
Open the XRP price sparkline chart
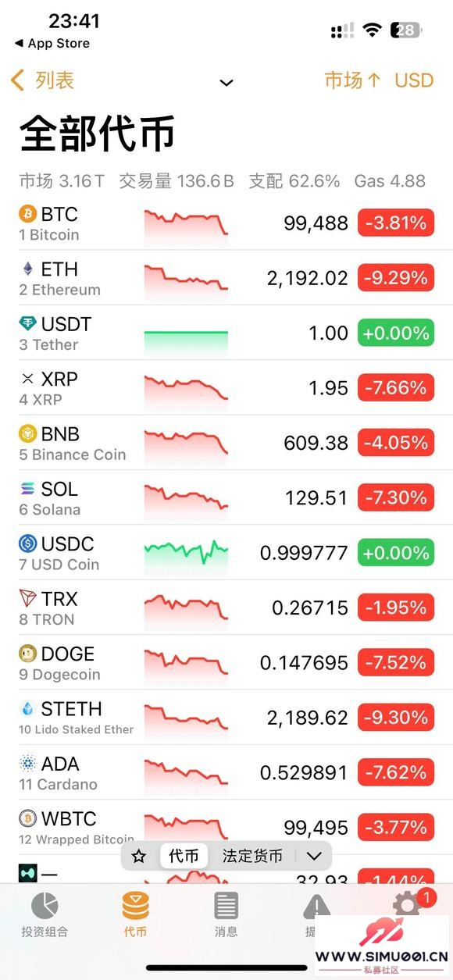coord(186,388)
